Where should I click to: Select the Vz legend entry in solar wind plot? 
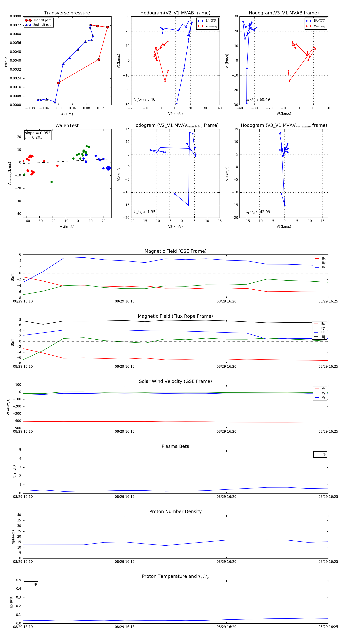[320, 398]
